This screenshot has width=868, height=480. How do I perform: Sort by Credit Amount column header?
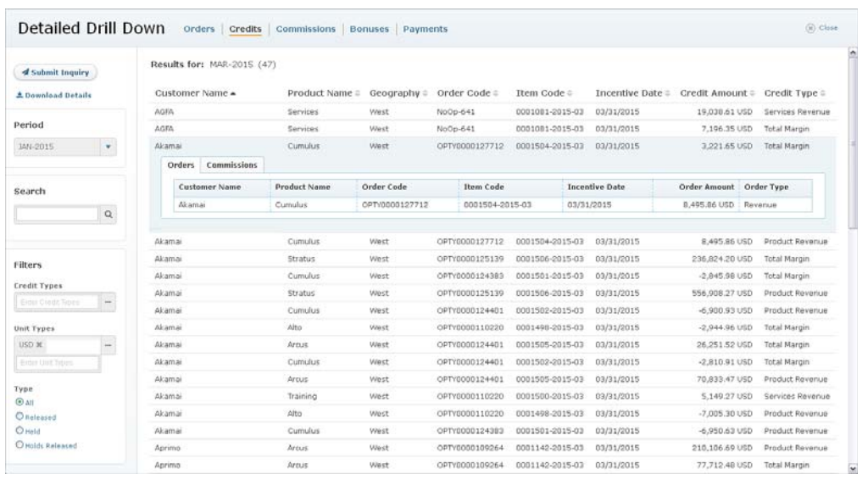(x=717, y=93)
